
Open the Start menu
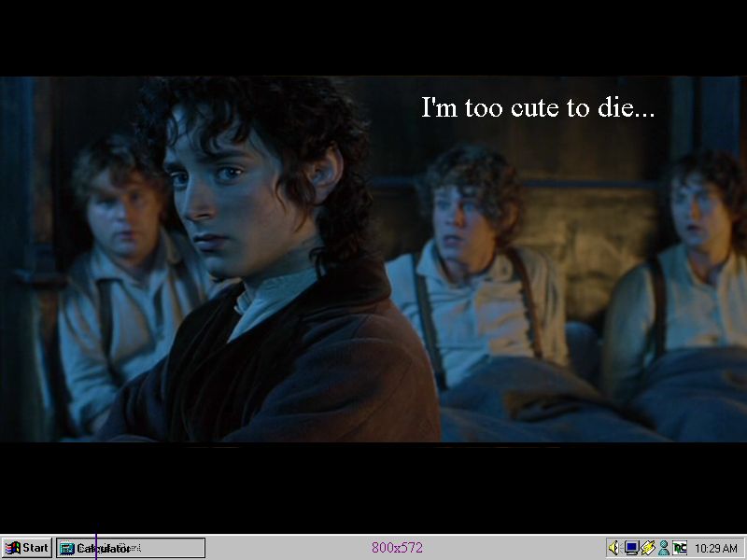(27, 548)
